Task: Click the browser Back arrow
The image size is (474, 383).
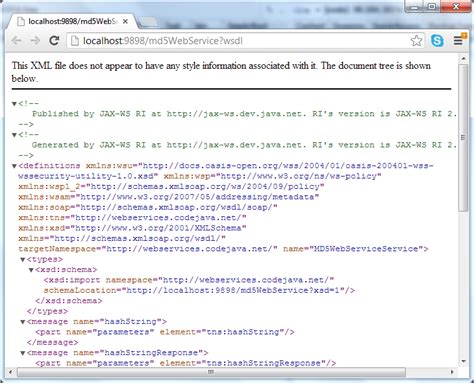Action: pos(16,41)
